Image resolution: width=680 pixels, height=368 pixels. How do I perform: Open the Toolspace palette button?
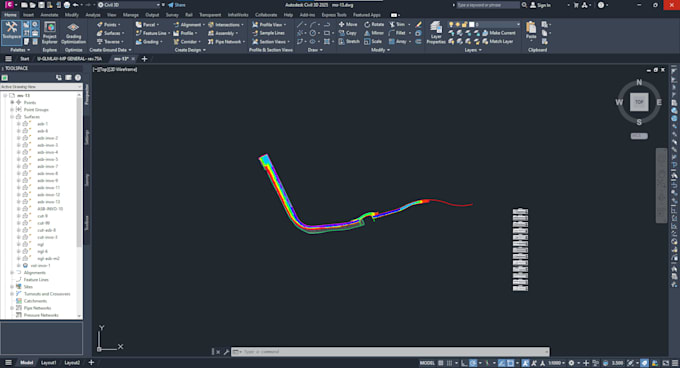pos(11,32)
